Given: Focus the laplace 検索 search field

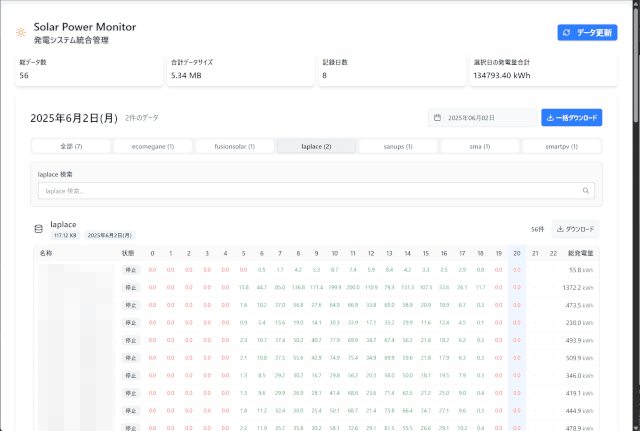Looking at the screenshot, I should [310, 190].
